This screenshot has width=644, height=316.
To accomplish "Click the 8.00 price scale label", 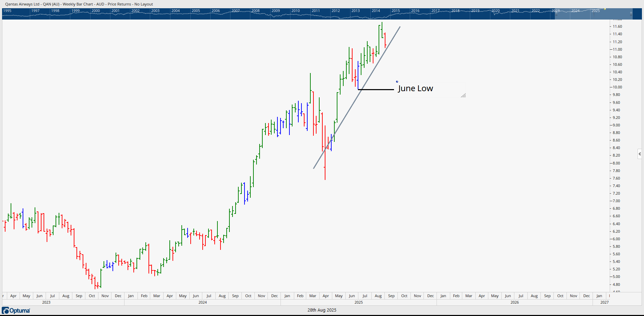I will 616,163.
